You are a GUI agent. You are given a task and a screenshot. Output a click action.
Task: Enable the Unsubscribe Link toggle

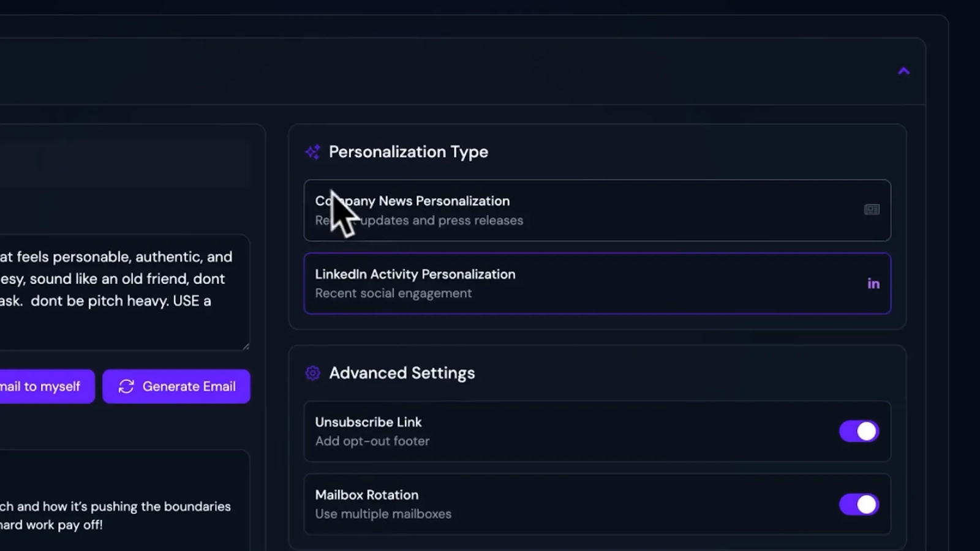coord(859,431)
